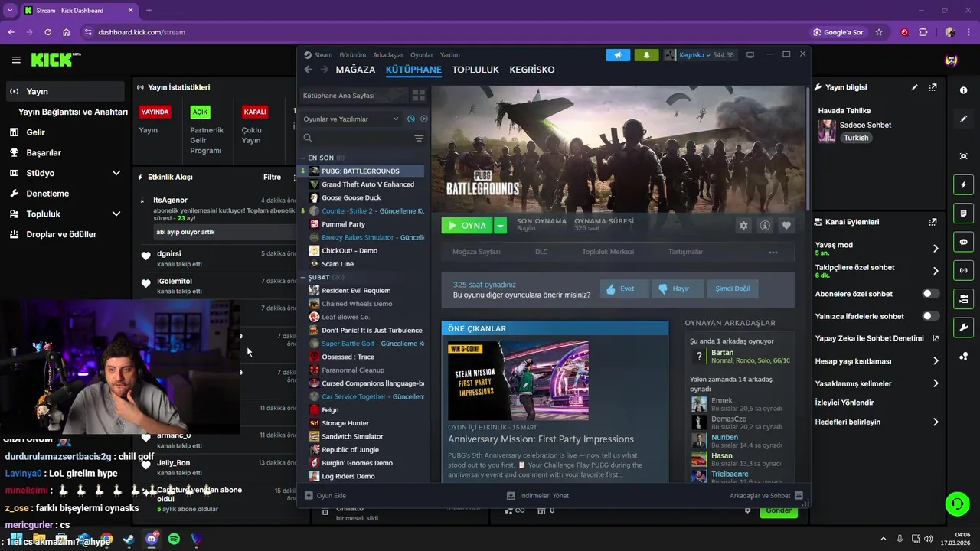Show ready-to-play games filter icon
The width and height of the screenshot is (980, 551).
pyautogui.click(x=424, y=119)
